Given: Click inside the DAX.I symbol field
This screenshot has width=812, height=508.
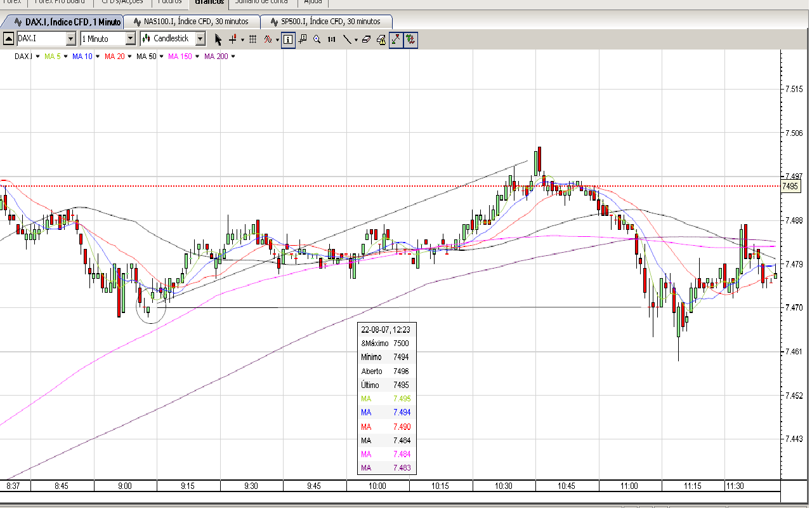Looking at the screenshot, I should point(41,39).
